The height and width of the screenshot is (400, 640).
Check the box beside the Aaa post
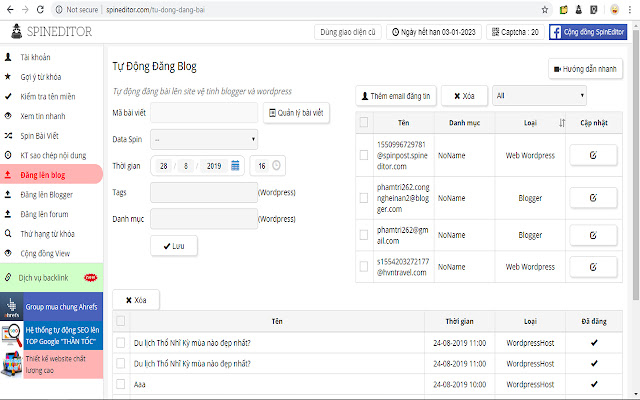tap(121, 384)
